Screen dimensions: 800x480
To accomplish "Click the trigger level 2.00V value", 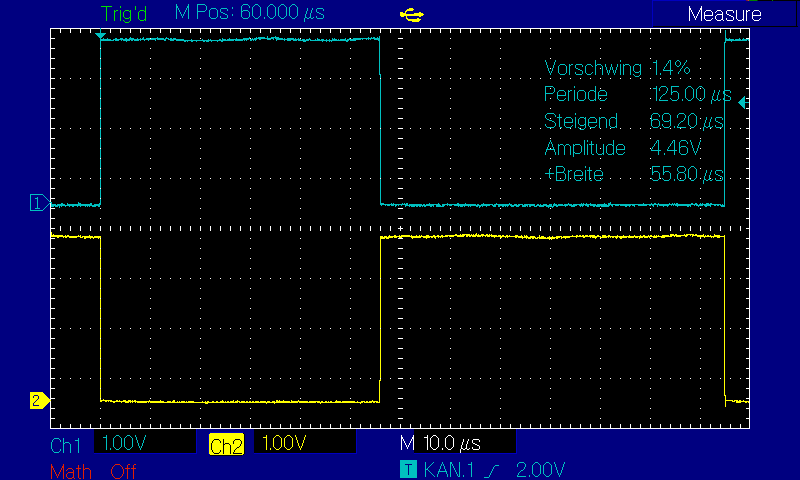I will [x=540, y=470].
